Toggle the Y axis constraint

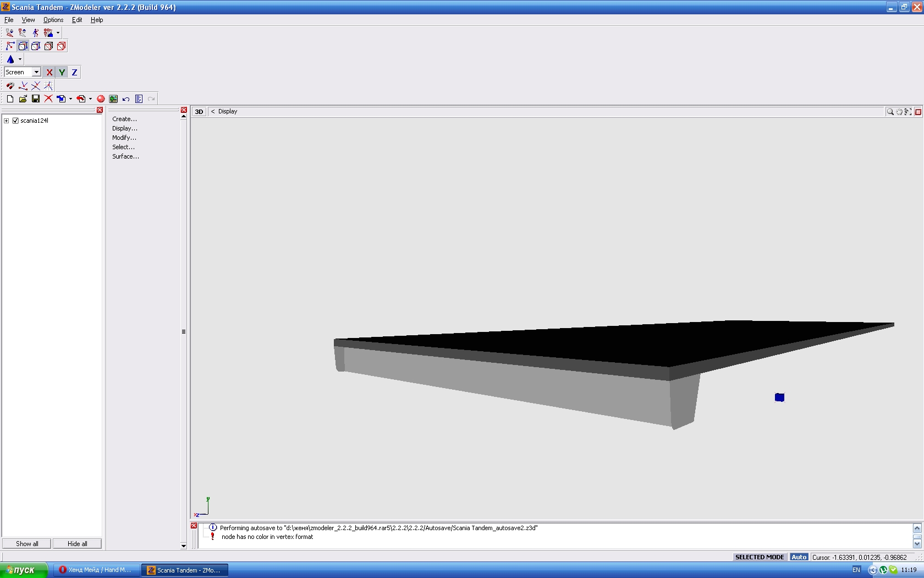click(62, 72)
